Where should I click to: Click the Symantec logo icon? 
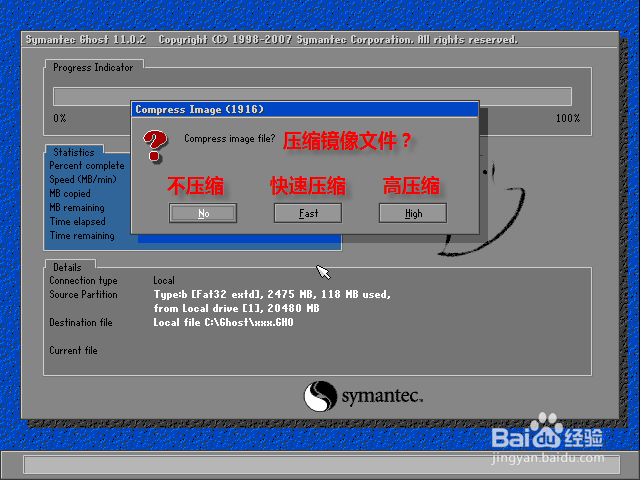pyautogui.click(x=320, y=396)
